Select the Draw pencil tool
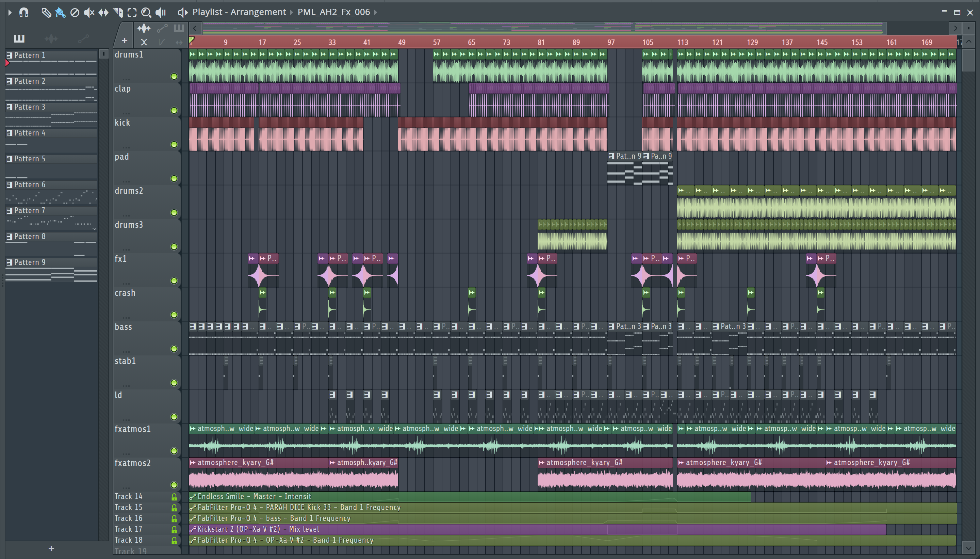 click(x=46, y=13)
